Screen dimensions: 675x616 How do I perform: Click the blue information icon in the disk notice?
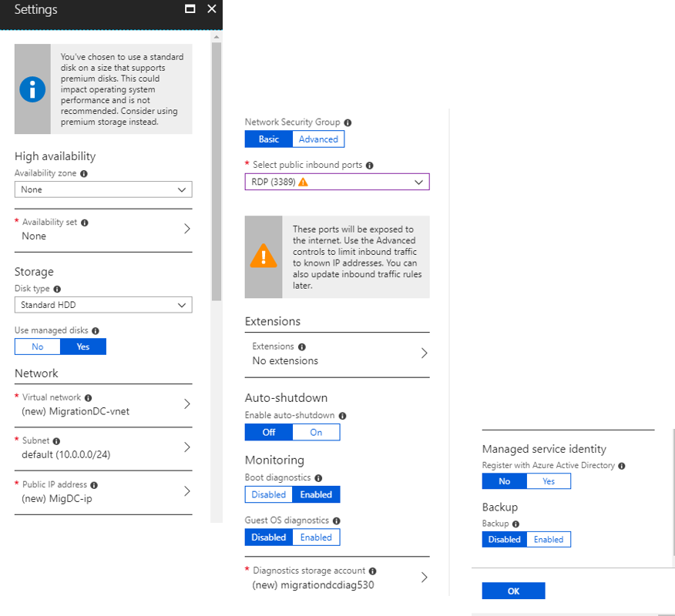point(32,89)
